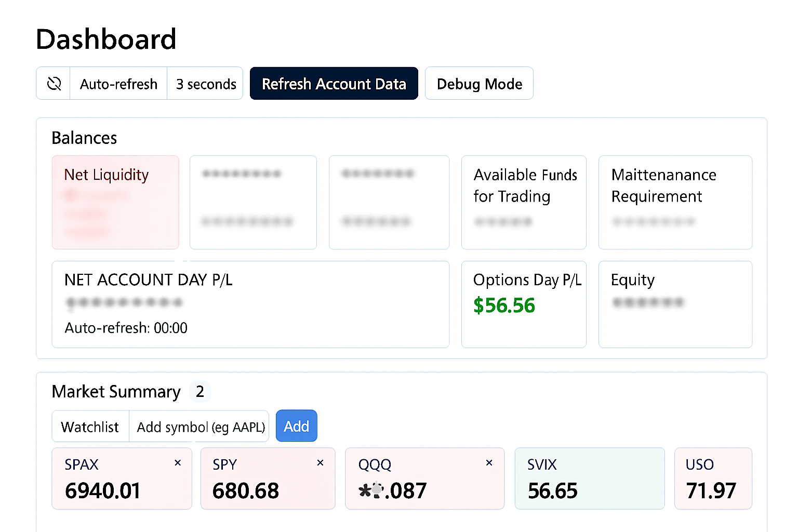Click the Market Summary count badge
Viewport: 798px width, 532px height.
200,391
